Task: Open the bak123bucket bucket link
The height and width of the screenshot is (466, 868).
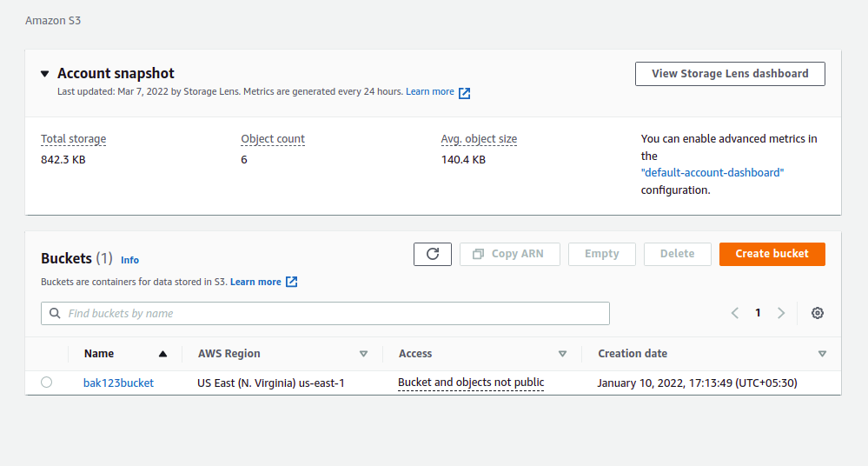Action: (118, 383)
